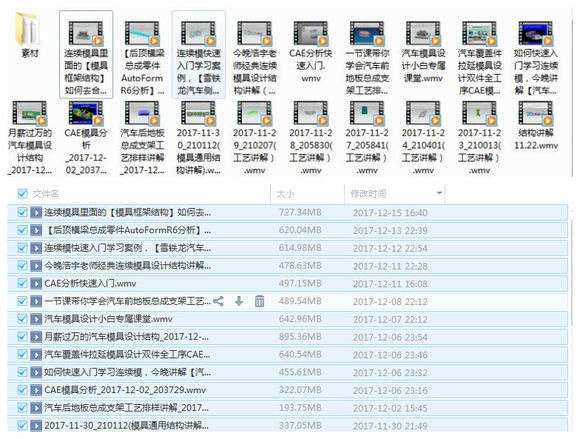Uncheck the CAE模具分析_2017-12-02_203729.wmv row checkbox

coord(22,390)
